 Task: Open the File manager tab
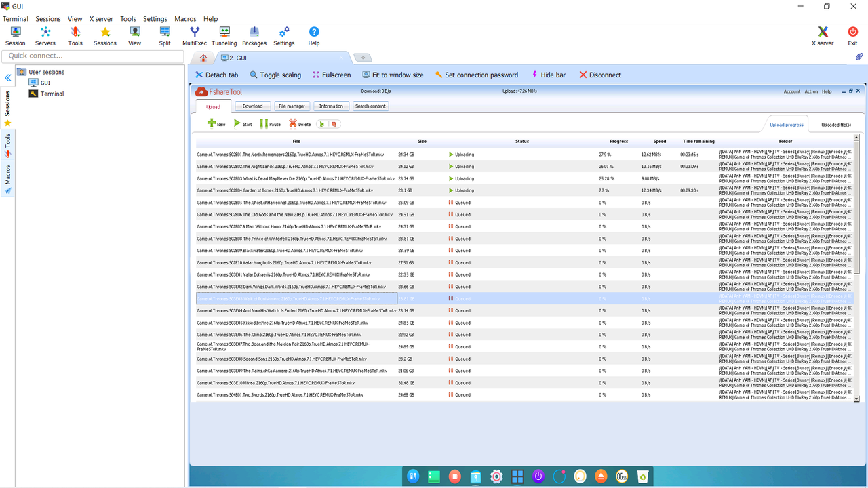(x=292, y=106)
